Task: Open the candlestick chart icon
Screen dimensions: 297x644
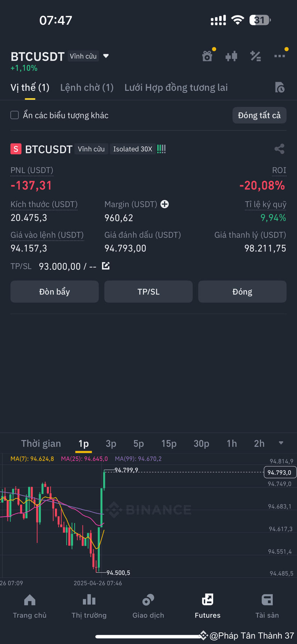Action: point(231,56)
